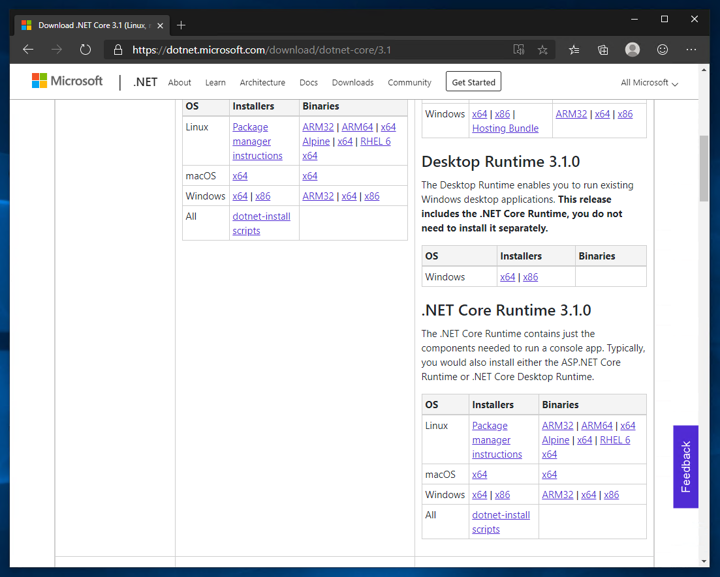Click ARM32 Linux binary in left table
720x577 pixels.
(x=318, y=127)
